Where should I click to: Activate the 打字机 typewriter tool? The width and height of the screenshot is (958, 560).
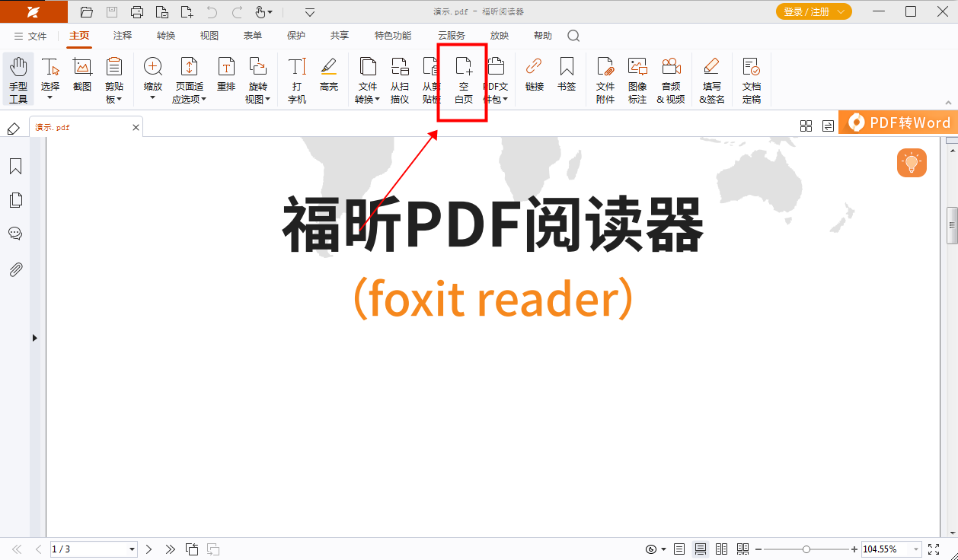click(x=297, y=79)
